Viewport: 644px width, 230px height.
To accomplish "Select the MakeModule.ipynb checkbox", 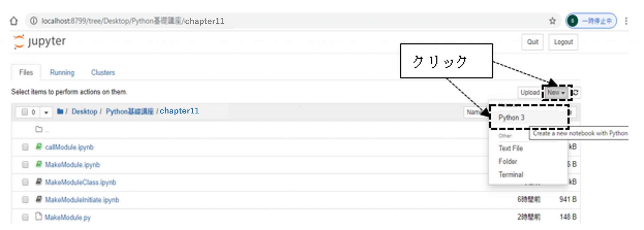I will [25, 165].
